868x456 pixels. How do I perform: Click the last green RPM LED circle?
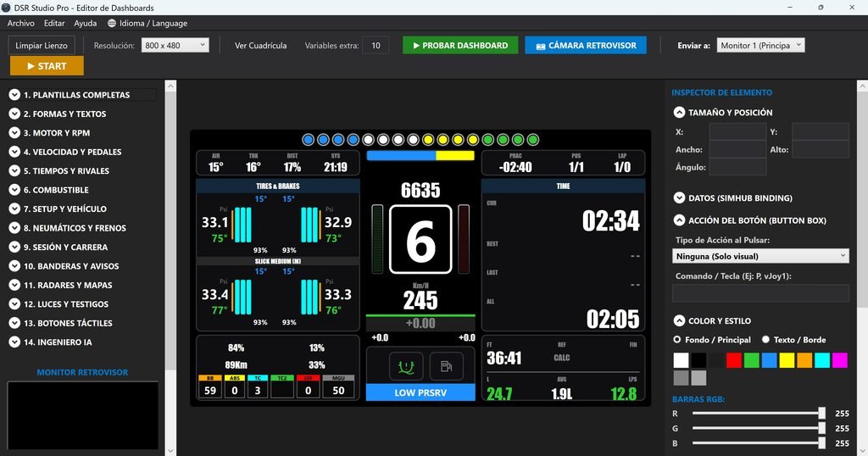[x=532, y=140]
